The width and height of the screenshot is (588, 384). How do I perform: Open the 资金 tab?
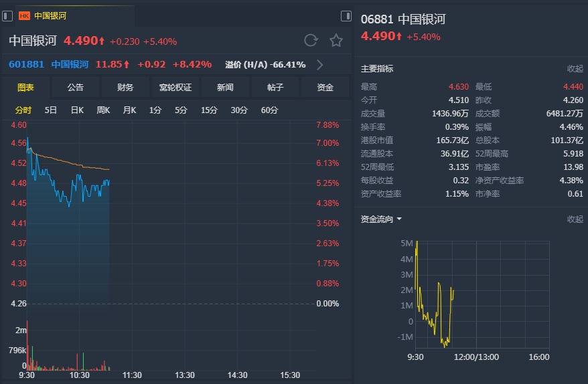(325, 88)
